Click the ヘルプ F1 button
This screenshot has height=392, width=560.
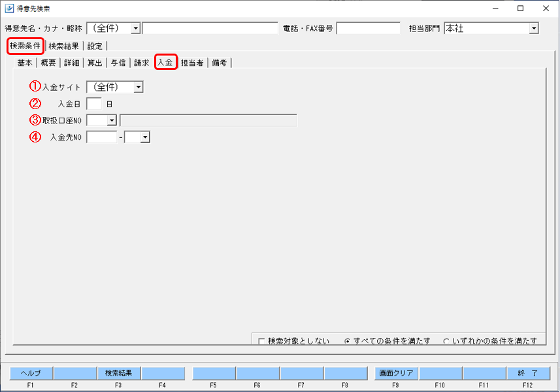[31, 373]
